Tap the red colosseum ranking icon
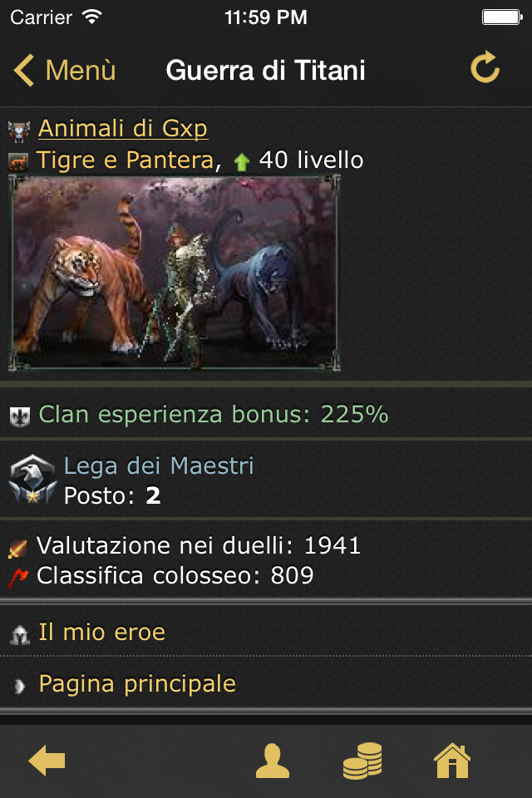Screen dimensions: 532x798 click(17, 579)
